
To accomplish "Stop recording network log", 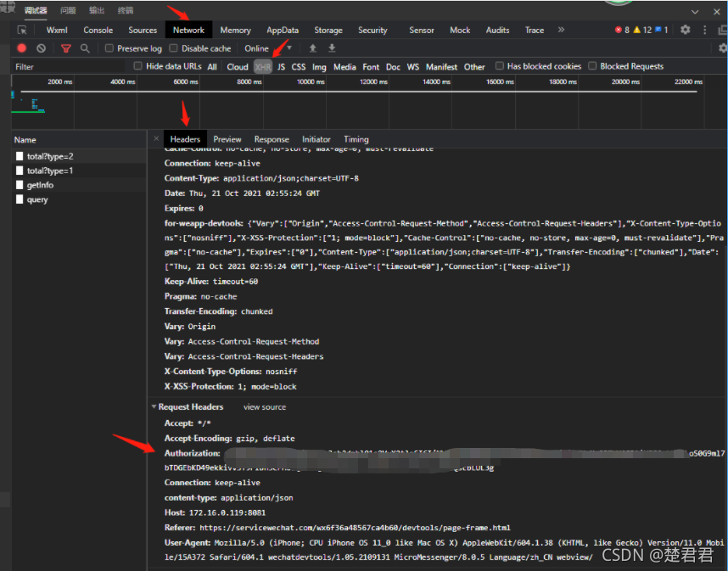I will (x=22, y=48).
